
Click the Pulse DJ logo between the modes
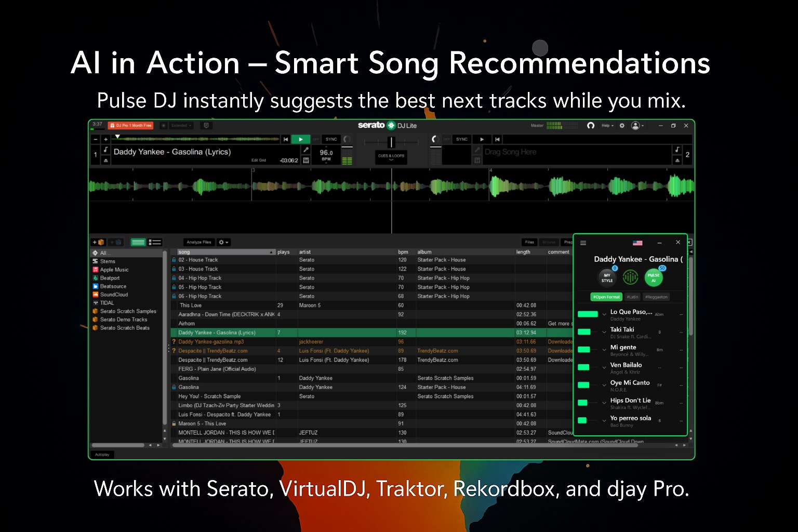pos(630,277)
